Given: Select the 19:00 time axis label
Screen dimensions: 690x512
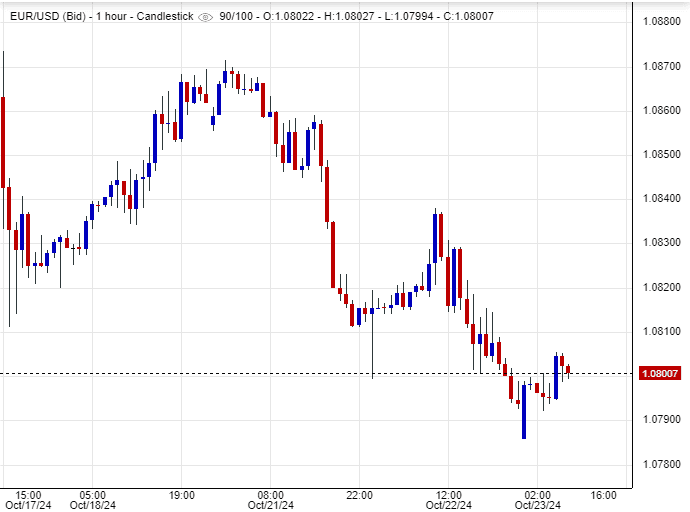Looking at the screenshot, I should point(182,494).
